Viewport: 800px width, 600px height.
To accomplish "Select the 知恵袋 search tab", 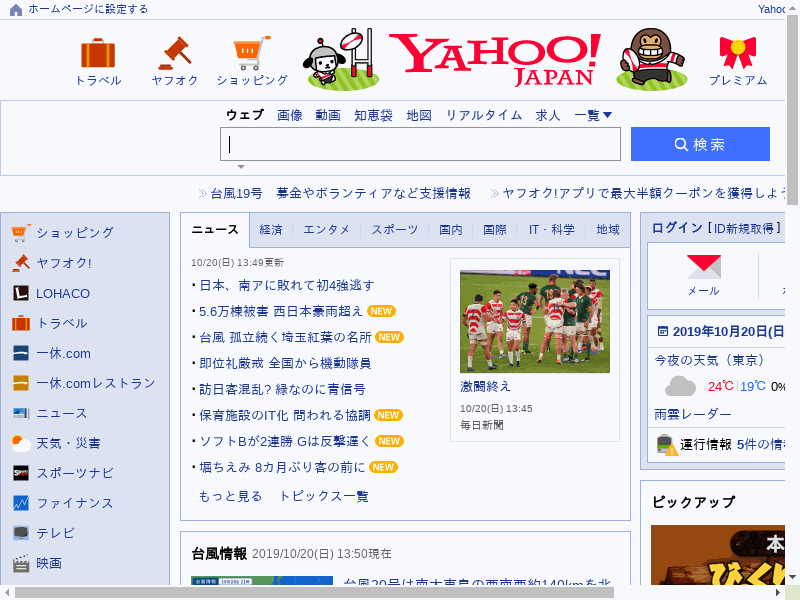I will pos(373,115).
